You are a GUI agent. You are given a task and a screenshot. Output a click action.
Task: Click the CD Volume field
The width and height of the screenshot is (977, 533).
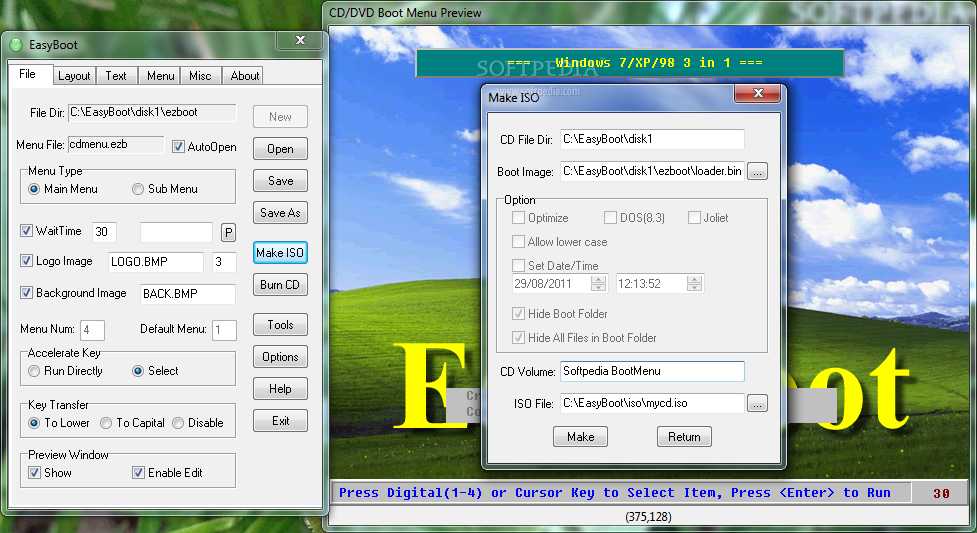(x=652, y=372)
